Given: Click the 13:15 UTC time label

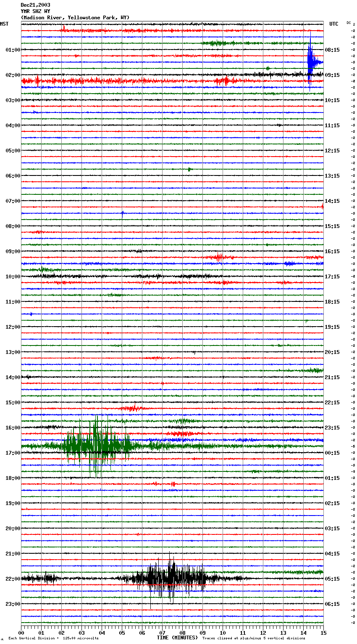Looking at the screenshot, I should pos(332,176).
